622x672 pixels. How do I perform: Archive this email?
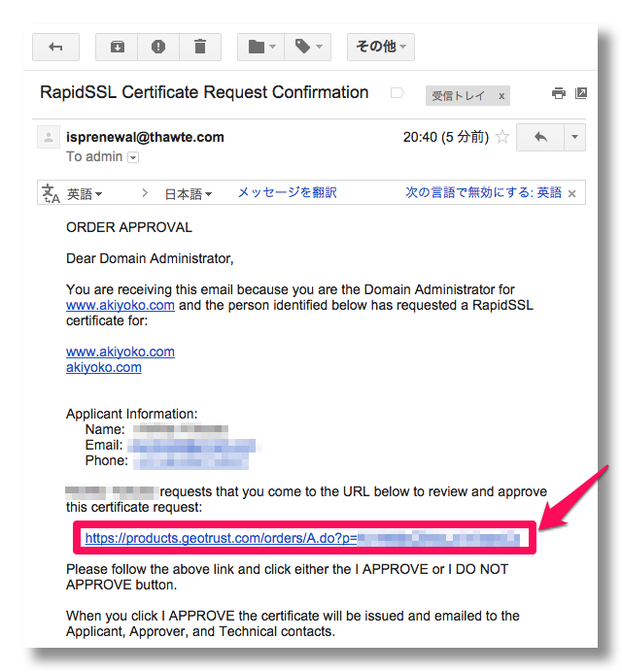coord(117,47)
